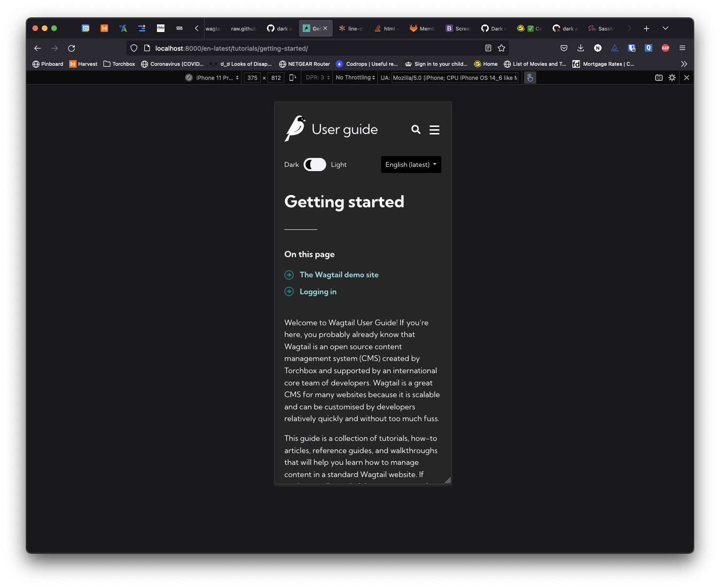Open the yellow Home bookmark
This screenshot has width=720, height=588.
pos(486,64)
